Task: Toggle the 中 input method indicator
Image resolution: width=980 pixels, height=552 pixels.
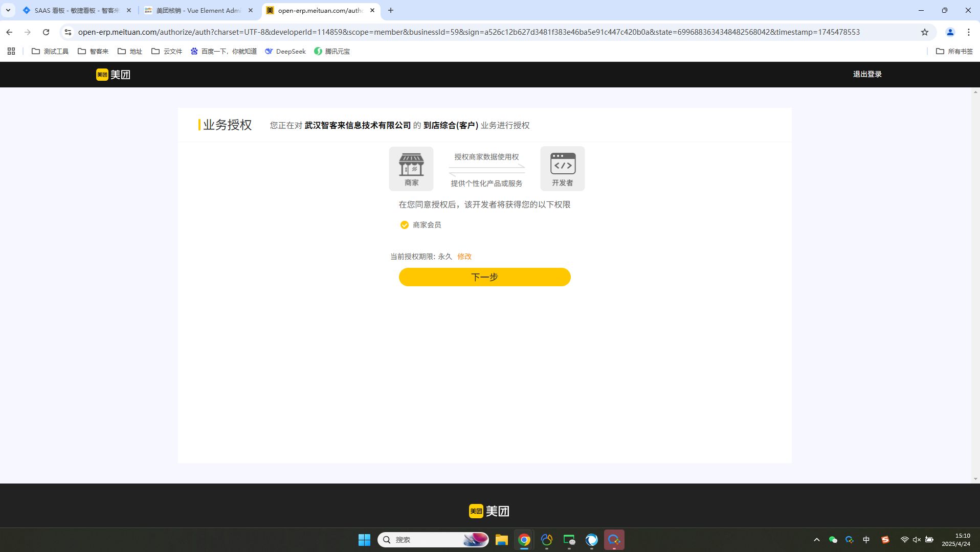Action: pyautogui.click(x=866, y=540)
